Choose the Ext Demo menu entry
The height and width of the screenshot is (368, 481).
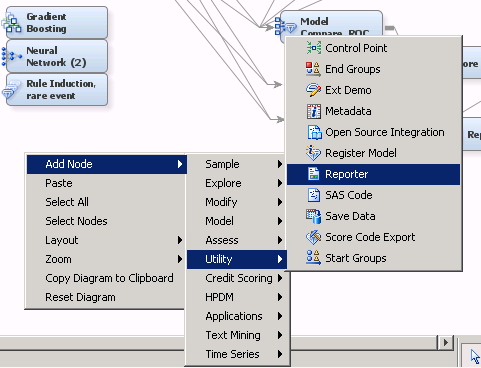[373, 90]
